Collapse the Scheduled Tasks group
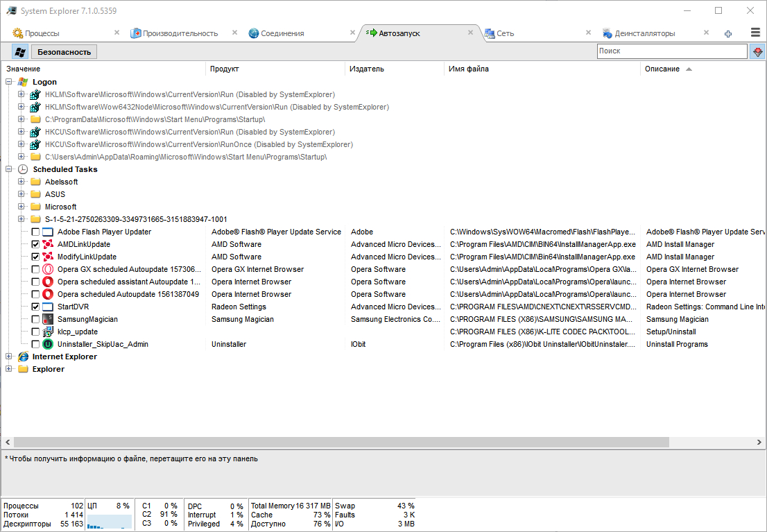This screenshot has height=532, width=767. pyautogui.click(x=9, y=169)
